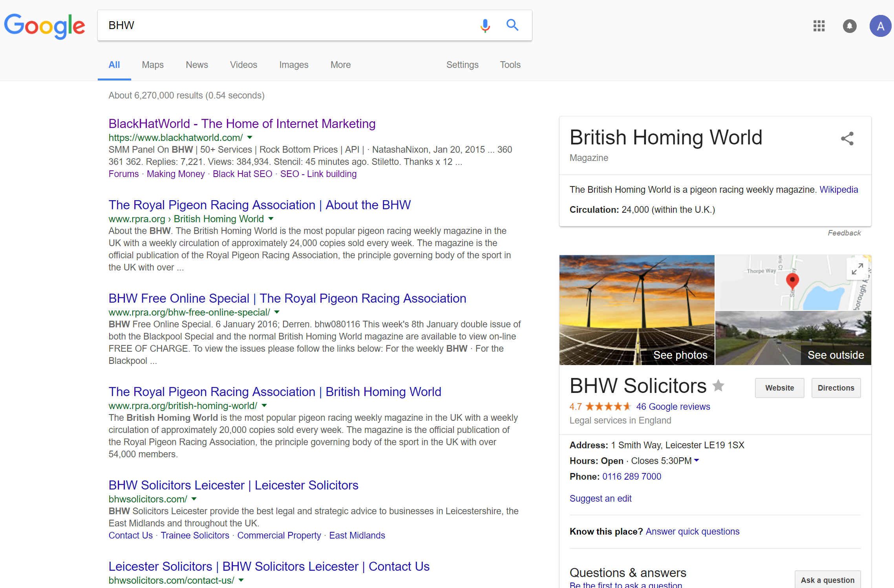894x588 pixels.
Task: Switch to the Videos tab
Action: [x=243, y=65]
